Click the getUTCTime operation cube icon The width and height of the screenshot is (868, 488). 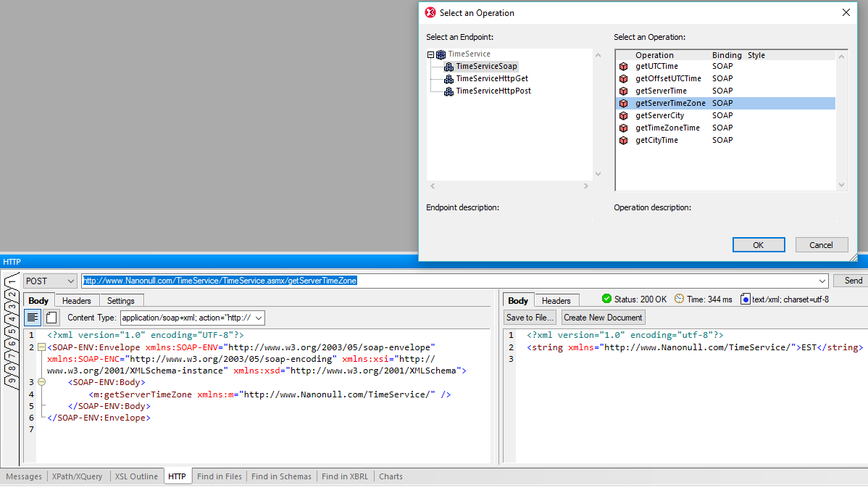point(624,66)
